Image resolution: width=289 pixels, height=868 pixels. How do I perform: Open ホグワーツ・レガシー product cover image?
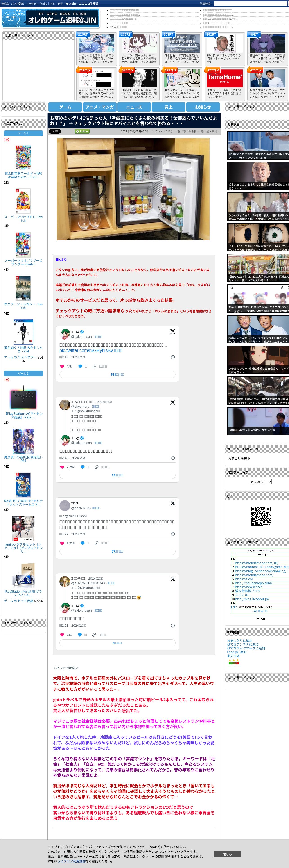pyautogui.click(x=23, y=288)
